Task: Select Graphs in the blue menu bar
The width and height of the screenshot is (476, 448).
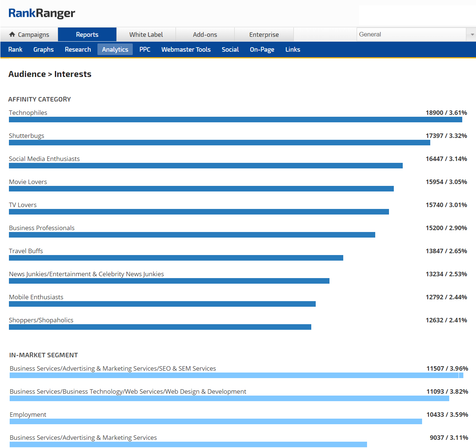Action: click(44, 49)
